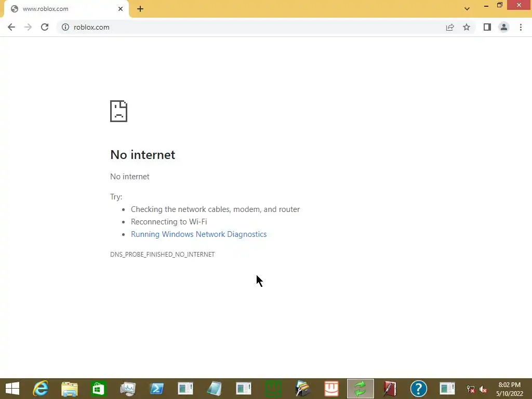
Task: Open the browser side panel
Action: pyautogui.click(x=487, y=27)
